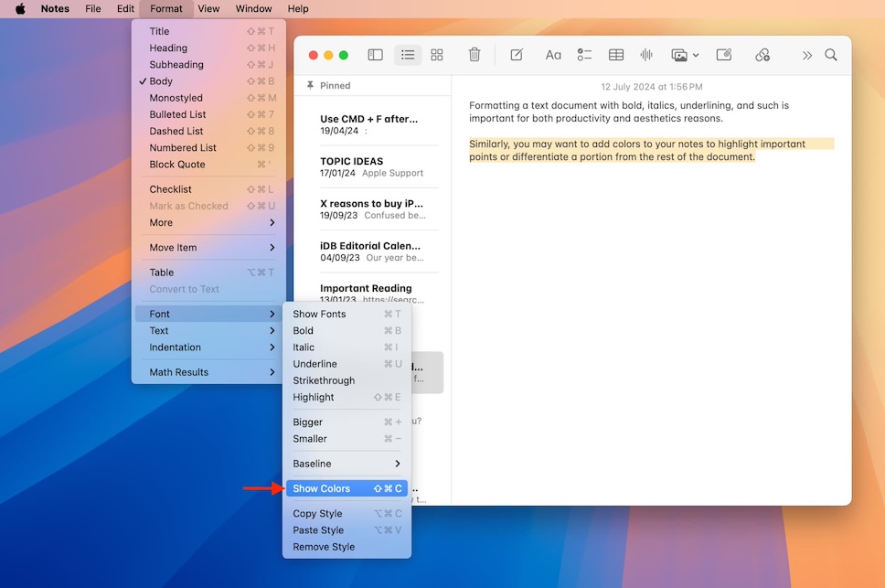Enable list view toggle in toolbar
The height and width of the screenshot is (588, 885).
coord(408,55)
